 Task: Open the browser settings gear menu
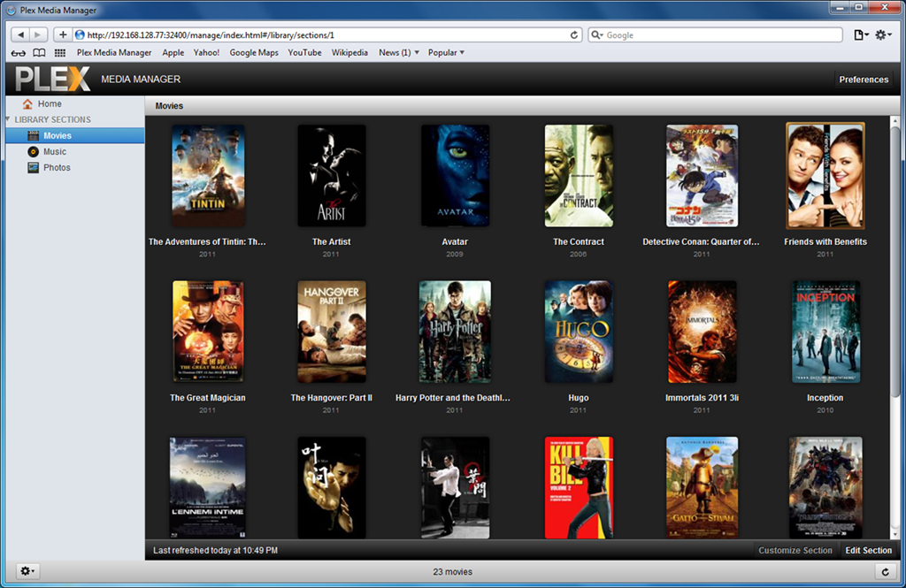pyautogui.click(x=883, y=35)
